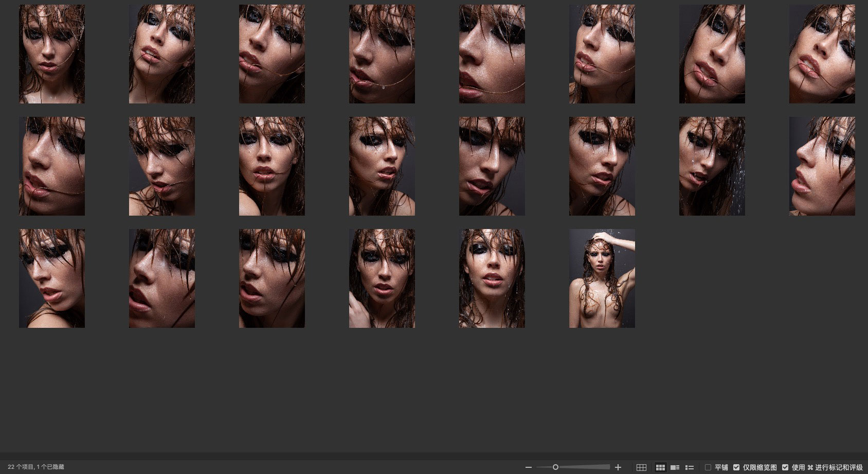868x474 pixels.
Task: Click the plus icon to enlarge thumbnails
Action: coord(618,467)
